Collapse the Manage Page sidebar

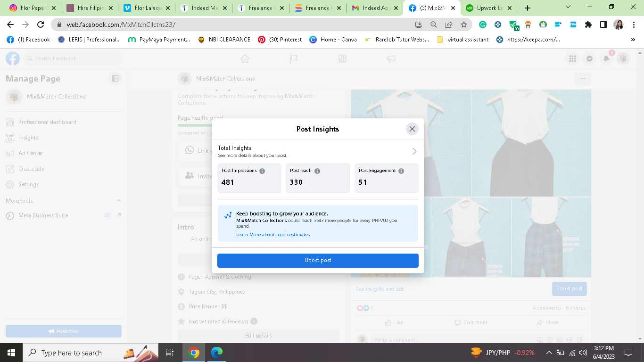pos(115,79)
